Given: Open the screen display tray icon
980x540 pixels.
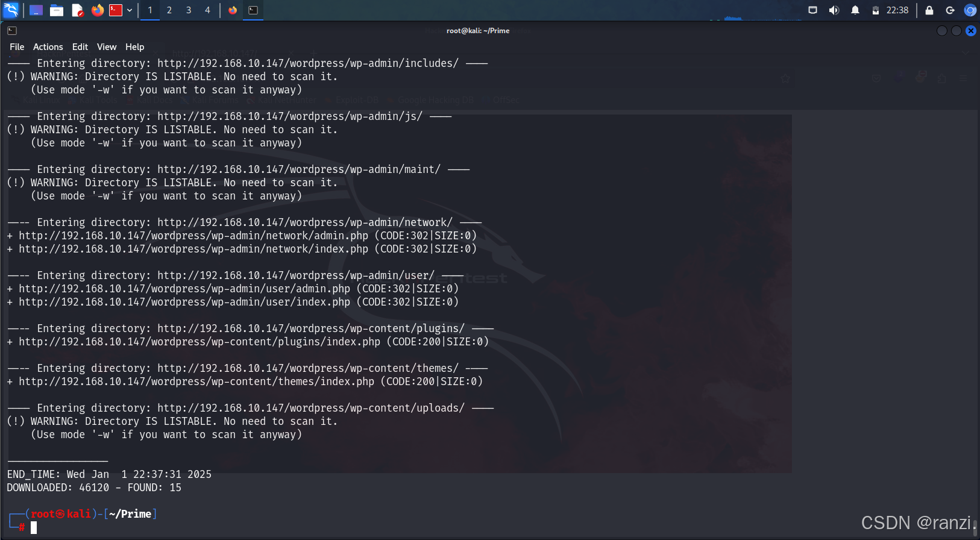Looking at the screenshot, I should coord(813,10).
